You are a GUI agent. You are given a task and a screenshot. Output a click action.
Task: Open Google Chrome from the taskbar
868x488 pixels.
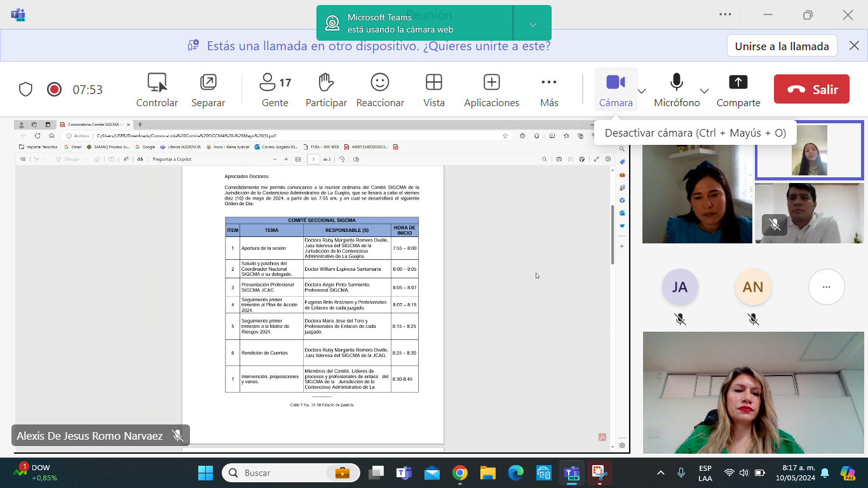(460, 473)
